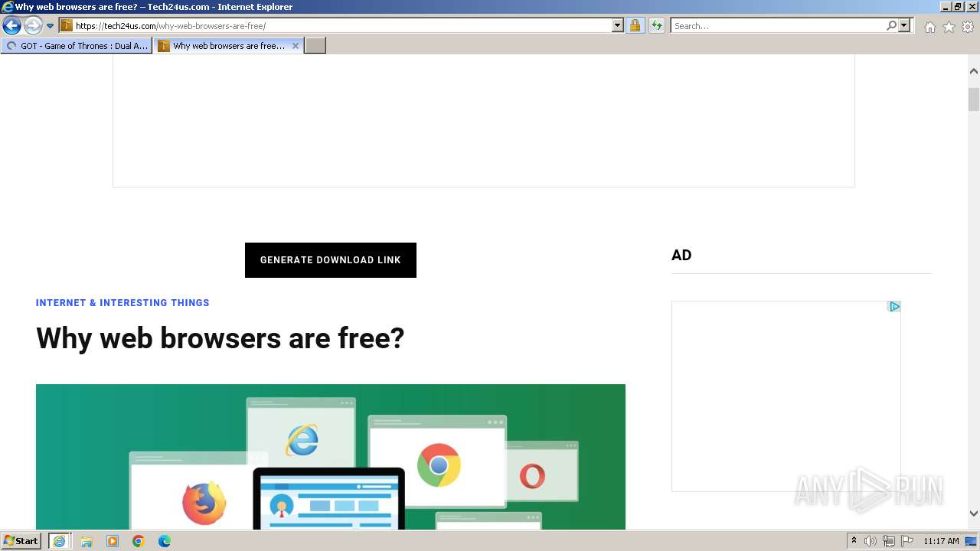Open the Tools gear menu

968,27
